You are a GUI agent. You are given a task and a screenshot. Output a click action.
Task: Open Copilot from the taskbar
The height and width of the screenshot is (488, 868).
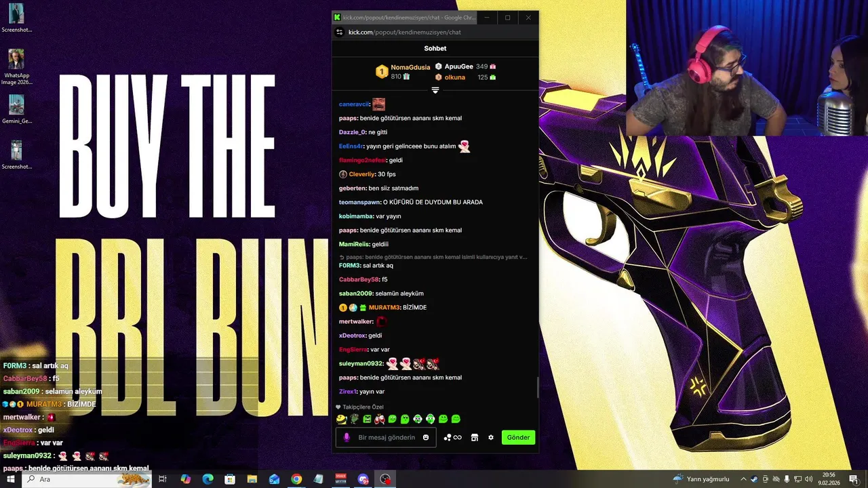point(185,479)
